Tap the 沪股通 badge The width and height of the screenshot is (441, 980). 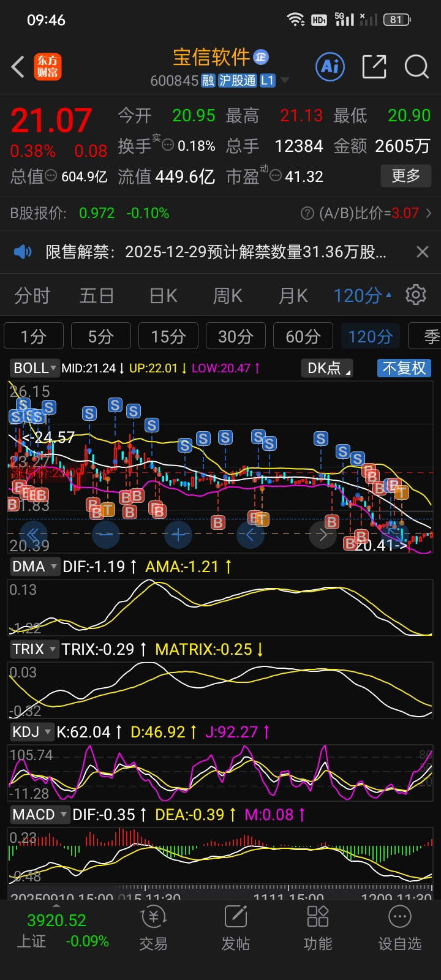(x=238, y=81)
